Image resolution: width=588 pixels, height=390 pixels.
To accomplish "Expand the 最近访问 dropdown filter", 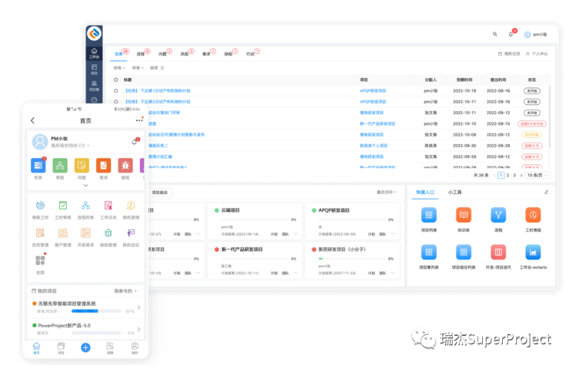I will coord(386,192).
